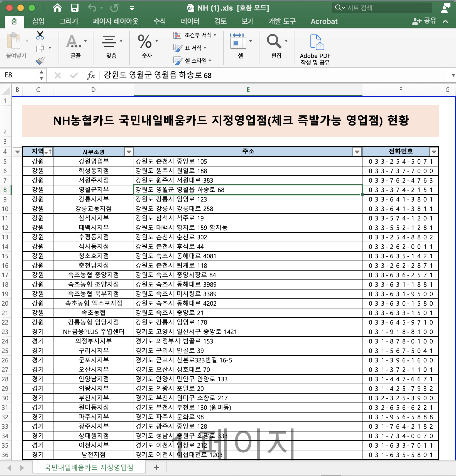The height and width of the screenshot is (476, 456).
Task: Click in the sheet search field
Action: pos(381,8)
